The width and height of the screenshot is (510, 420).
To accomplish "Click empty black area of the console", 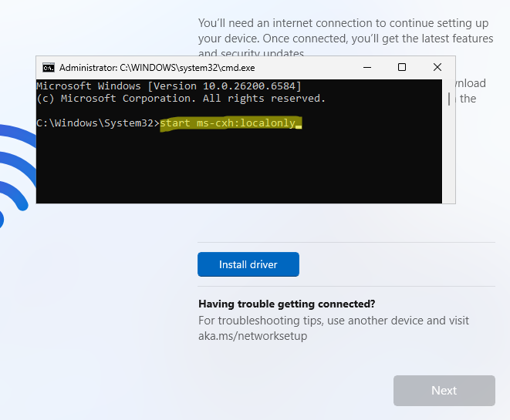I will (231, 170).
